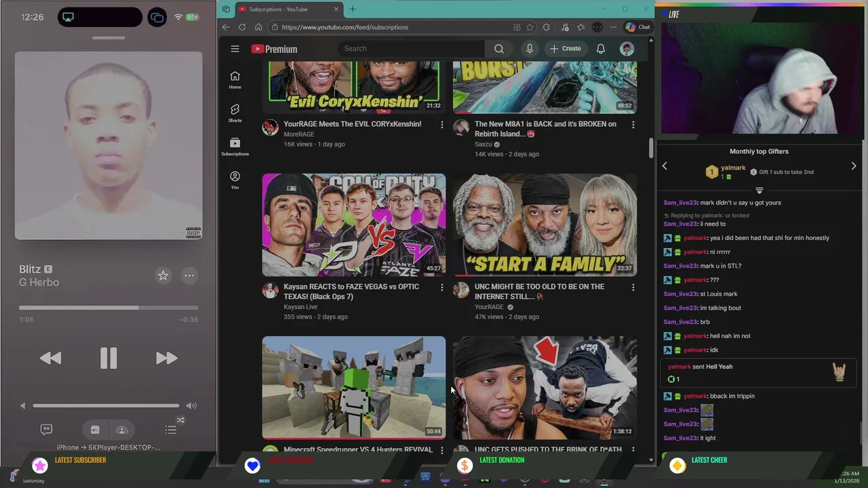Viewport: 868px width, 488px height.
Task: Open the YourRAGE channel link
Action: [x=489, y=307]
